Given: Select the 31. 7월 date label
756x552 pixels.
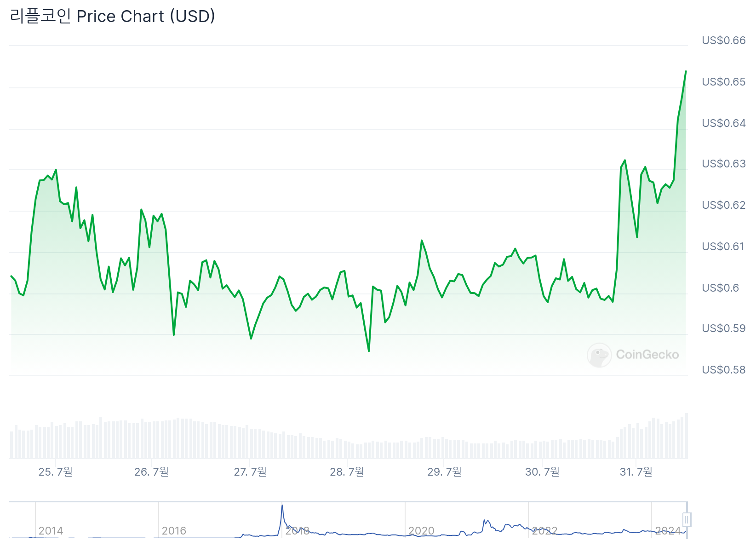Looking at the screenshot, I should point(636,472).
